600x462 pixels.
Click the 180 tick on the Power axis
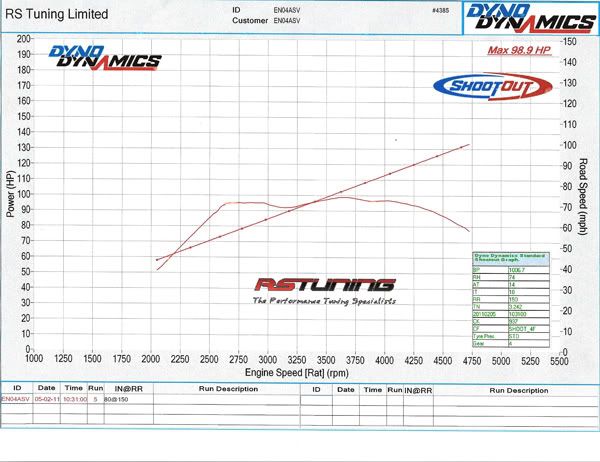coord(23,70)
